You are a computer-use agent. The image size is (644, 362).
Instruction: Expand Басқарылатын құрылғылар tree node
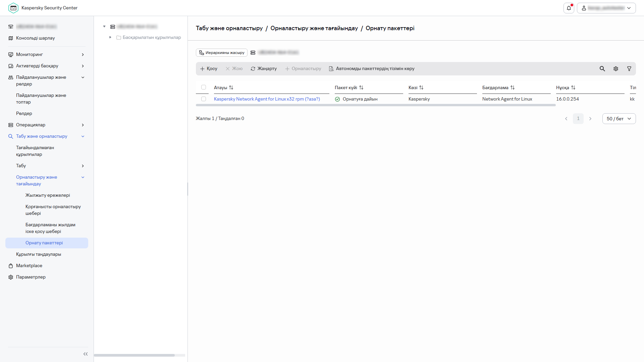(x=110, y=37)
